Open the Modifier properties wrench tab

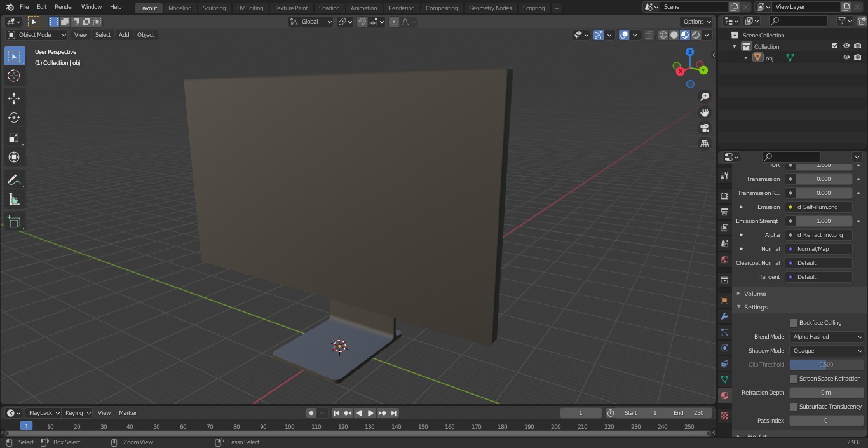(x=724, y=316)
